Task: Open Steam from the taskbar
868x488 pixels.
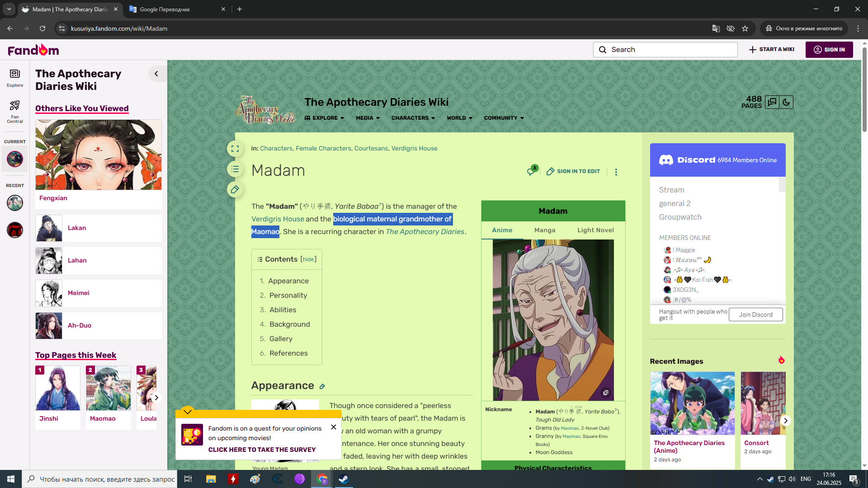Action: [344, 479]
